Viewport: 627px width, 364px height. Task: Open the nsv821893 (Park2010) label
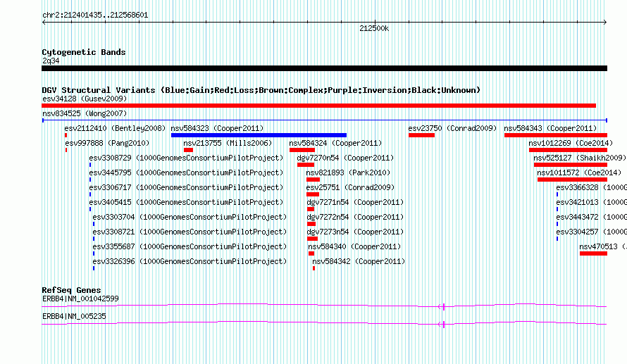[x=348, y=172]
